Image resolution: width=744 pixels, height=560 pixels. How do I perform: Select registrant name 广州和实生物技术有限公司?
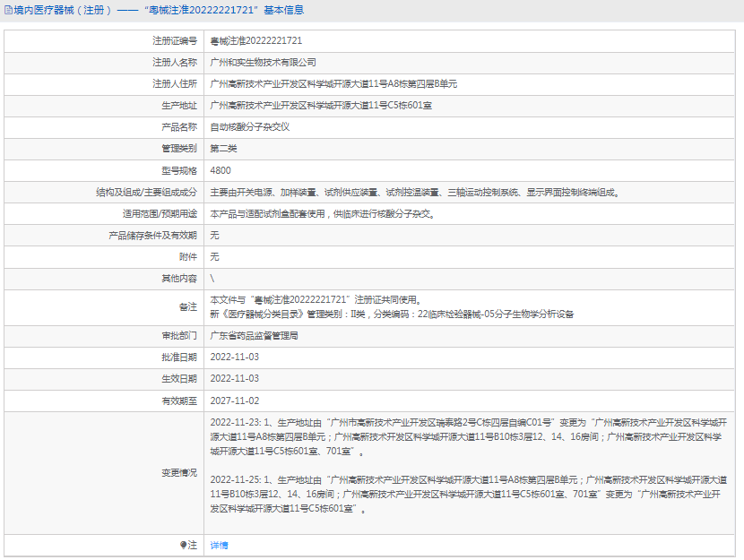tap(263, 62)
